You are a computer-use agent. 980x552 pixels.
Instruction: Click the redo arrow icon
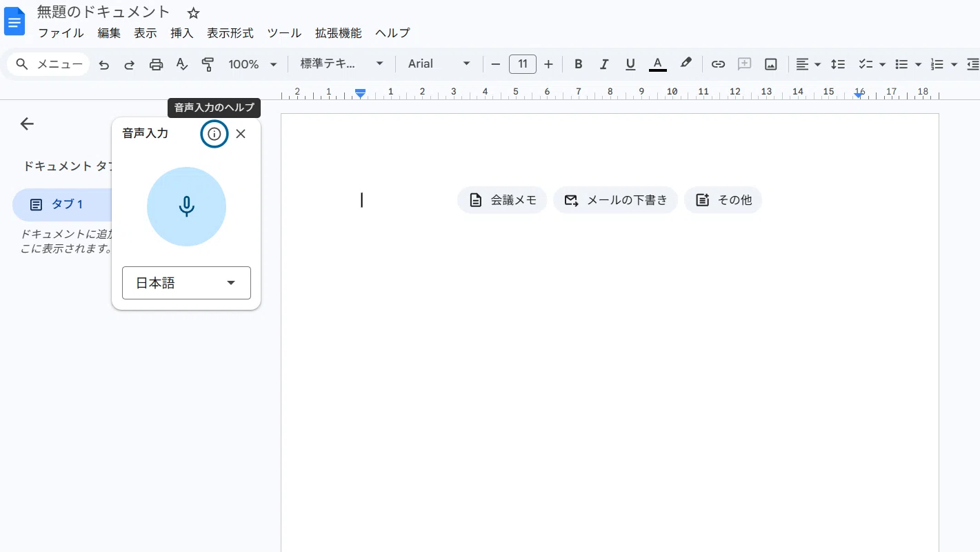(x=129, y=64)
